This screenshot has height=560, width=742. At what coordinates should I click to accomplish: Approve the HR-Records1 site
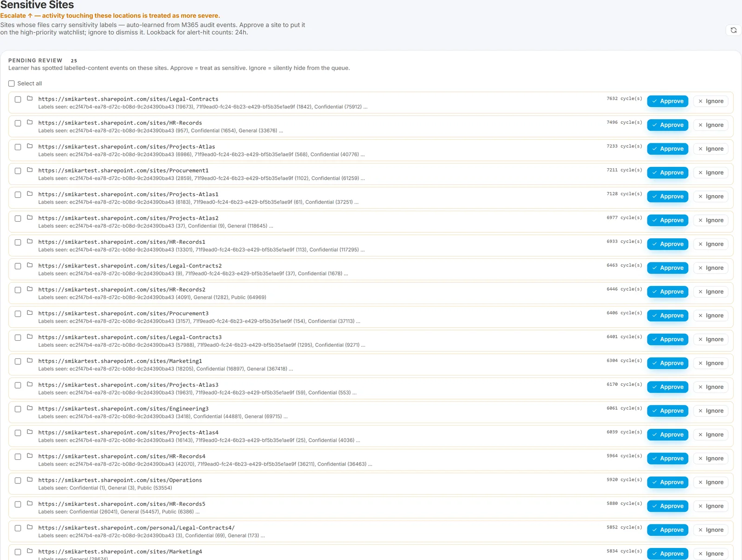tap(667, 244)
